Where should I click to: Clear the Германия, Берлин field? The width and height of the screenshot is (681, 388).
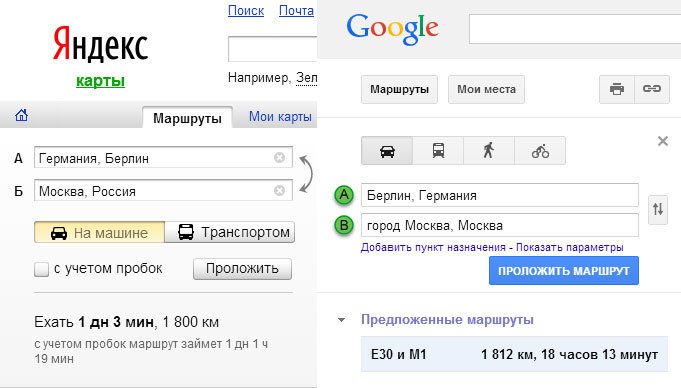[x=279, y=157]
